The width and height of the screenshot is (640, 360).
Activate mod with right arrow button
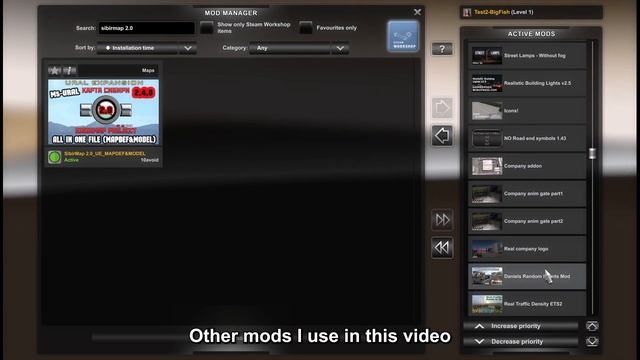point(442,108)
